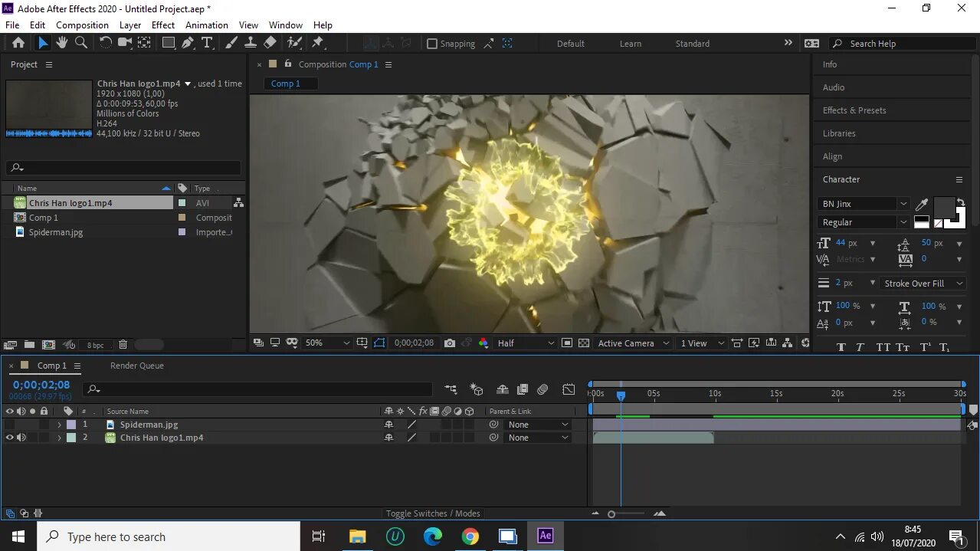Switch to the Render Queue tab
The image size is (980, 551).
(x=137, y=366)
